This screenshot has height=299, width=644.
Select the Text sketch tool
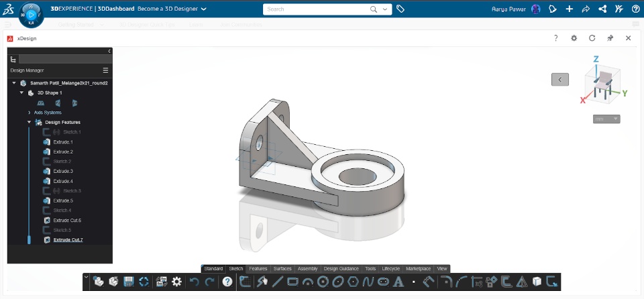398,282
